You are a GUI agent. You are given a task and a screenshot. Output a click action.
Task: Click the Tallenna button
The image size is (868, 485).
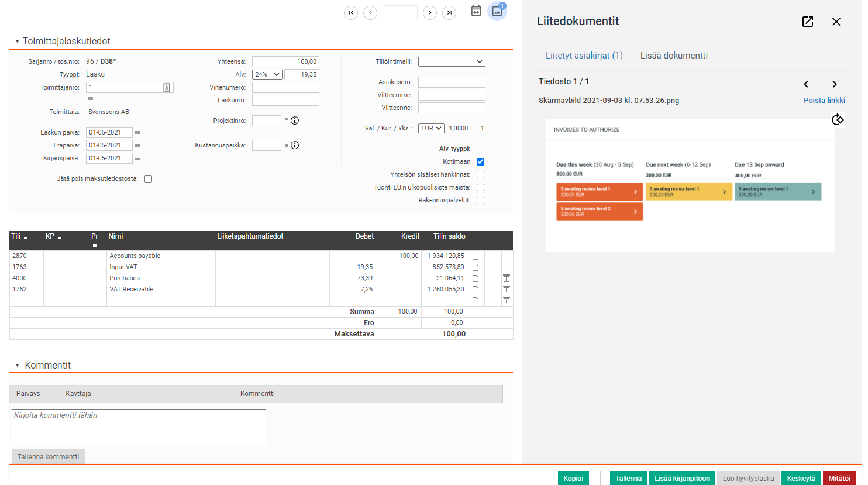point(628,478)
